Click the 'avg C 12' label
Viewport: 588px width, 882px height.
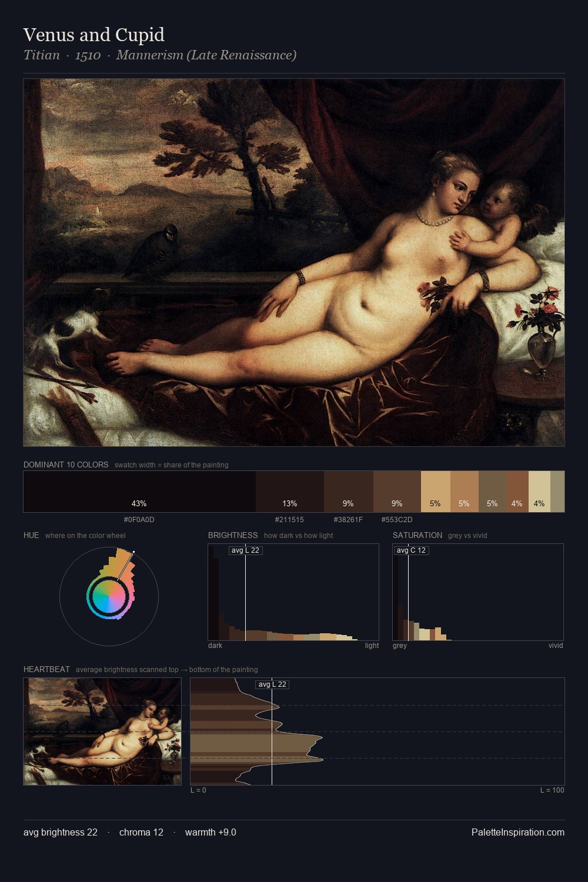(411, 550)
